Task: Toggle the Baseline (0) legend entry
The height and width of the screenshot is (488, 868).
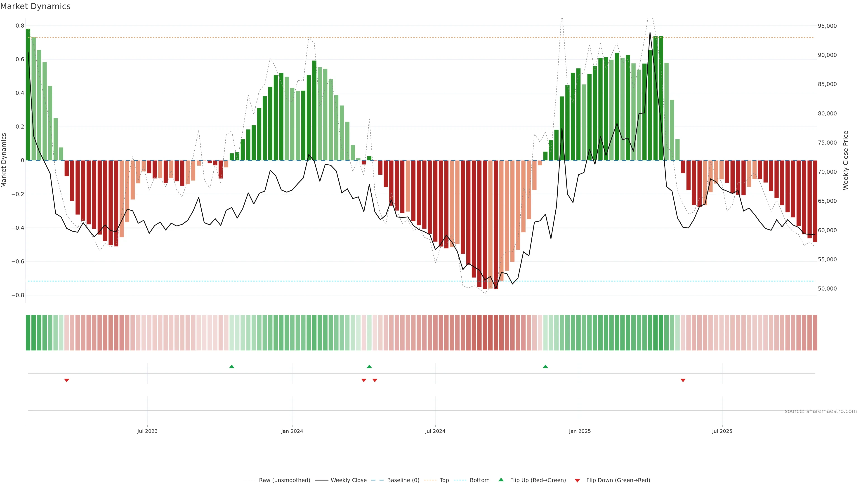Action: (x=403, y=480)
